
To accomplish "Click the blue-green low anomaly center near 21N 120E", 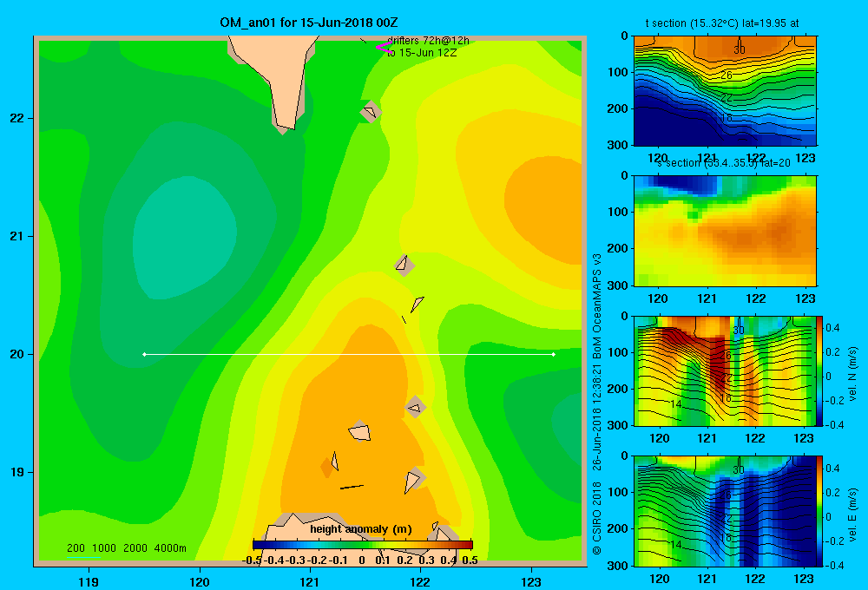I will point(186,238).
